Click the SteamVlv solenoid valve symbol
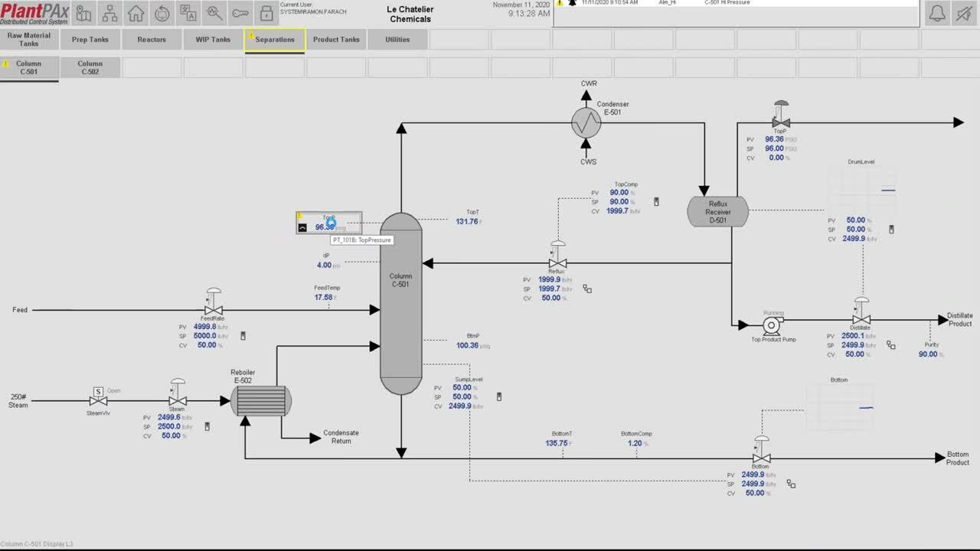 click(x=98, y=398)
